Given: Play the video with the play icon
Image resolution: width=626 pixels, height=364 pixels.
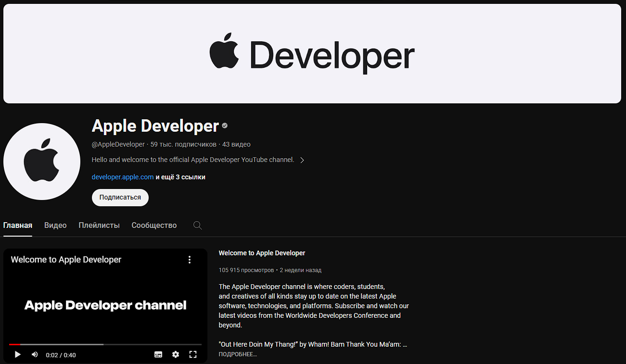Looking at the screenshot, I should coord(17,354).
